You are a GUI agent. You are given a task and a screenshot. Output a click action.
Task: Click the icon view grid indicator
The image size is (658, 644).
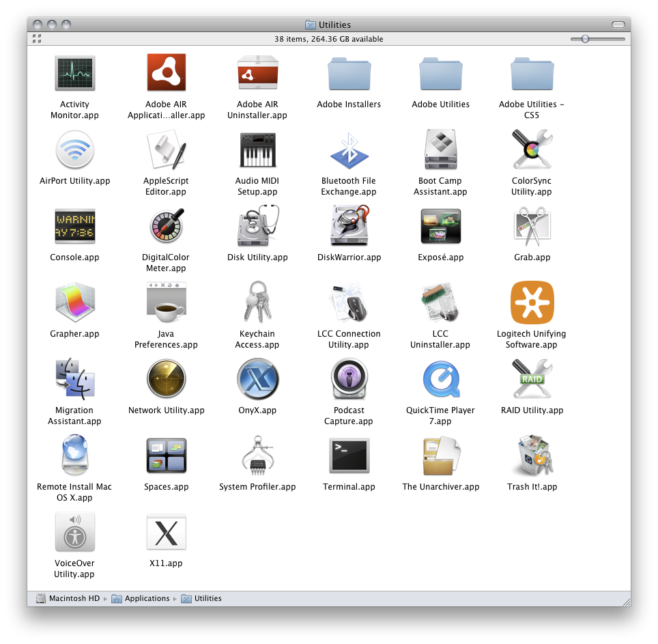[37, 39]
